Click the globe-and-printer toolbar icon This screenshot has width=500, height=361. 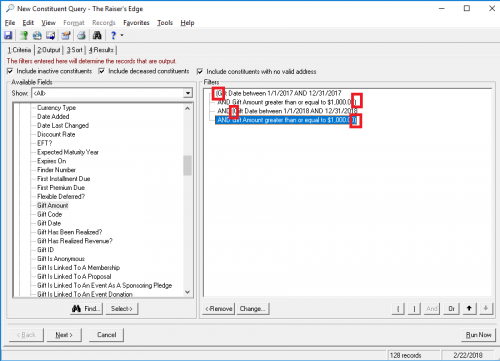coord(37,35)
